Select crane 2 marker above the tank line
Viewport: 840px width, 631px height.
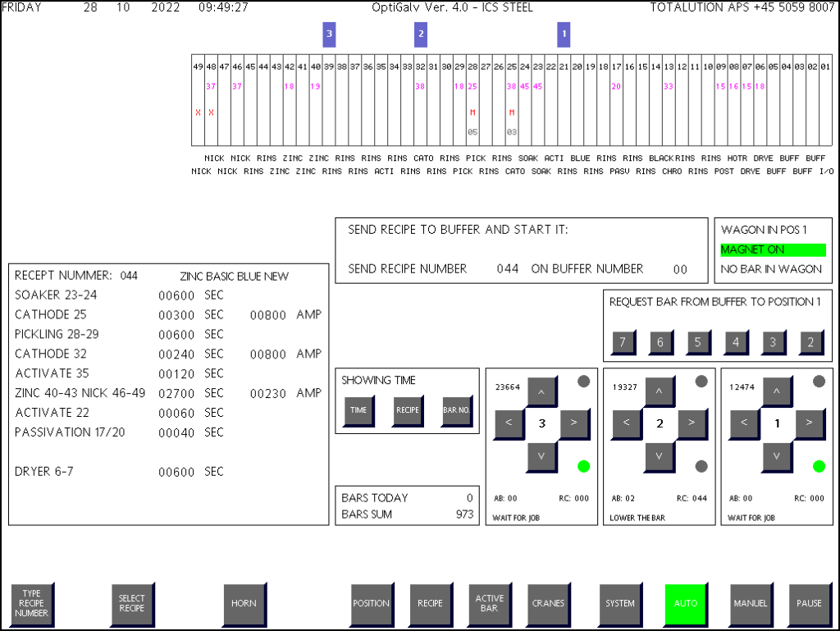tap(421, 34)
